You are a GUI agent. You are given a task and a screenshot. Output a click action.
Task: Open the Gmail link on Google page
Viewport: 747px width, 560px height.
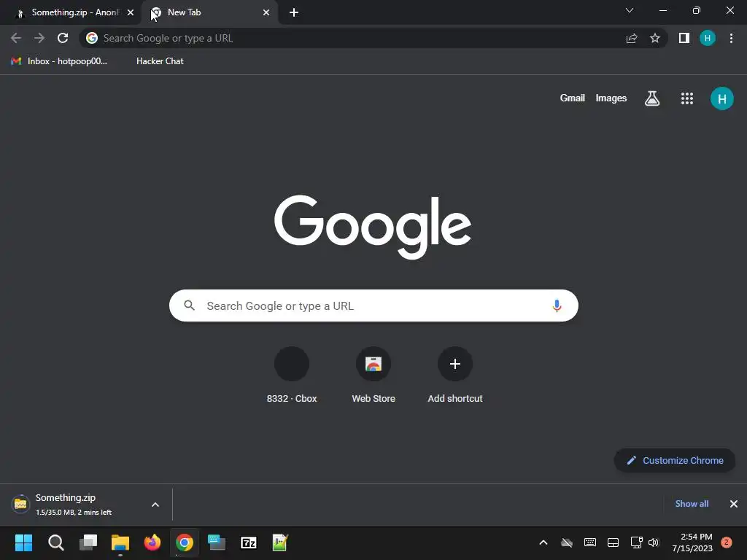572,98
